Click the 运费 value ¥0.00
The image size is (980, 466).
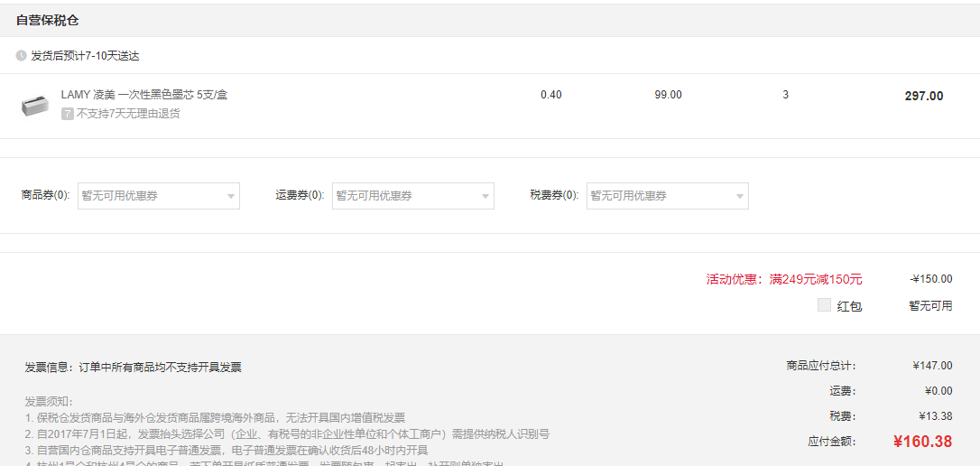(938, 392)
